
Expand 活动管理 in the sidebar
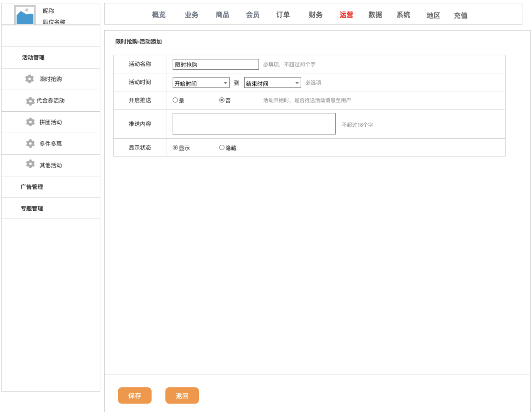tap(51, 57)
